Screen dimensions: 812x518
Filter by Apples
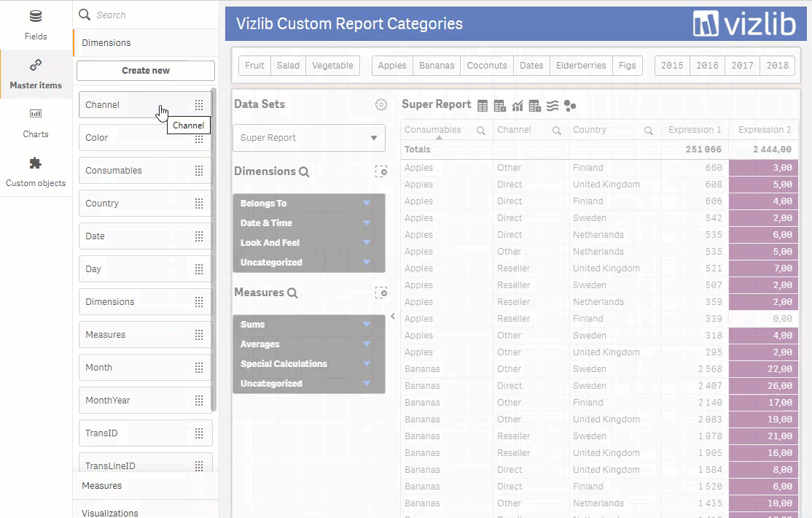[x=392, y=66]
